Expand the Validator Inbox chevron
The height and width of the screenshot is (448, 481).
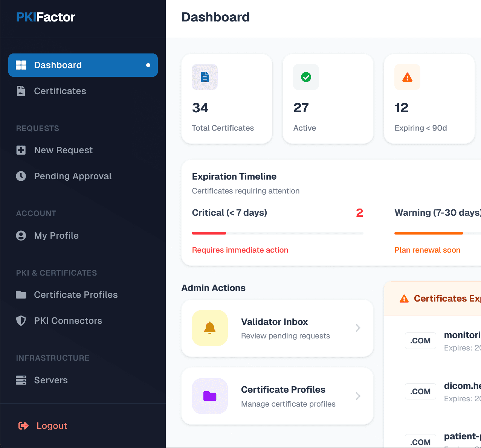[358, 328]
